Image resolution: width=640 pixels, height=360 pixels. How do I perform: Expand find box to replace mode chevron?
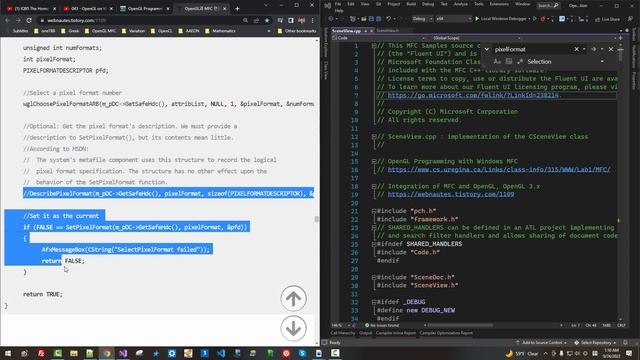[487, 49]
